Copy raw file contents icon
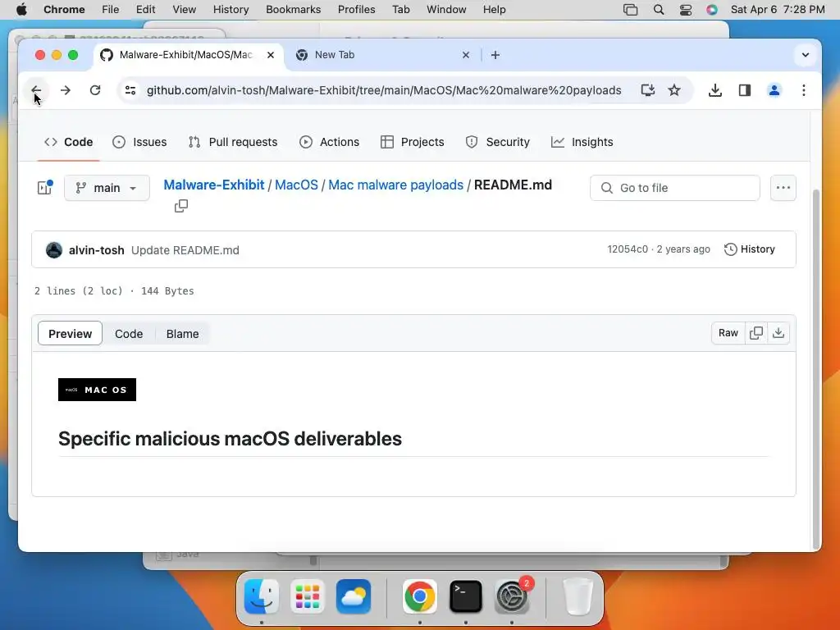The height and width of the screenshot is (630, 840). (756, 333)
